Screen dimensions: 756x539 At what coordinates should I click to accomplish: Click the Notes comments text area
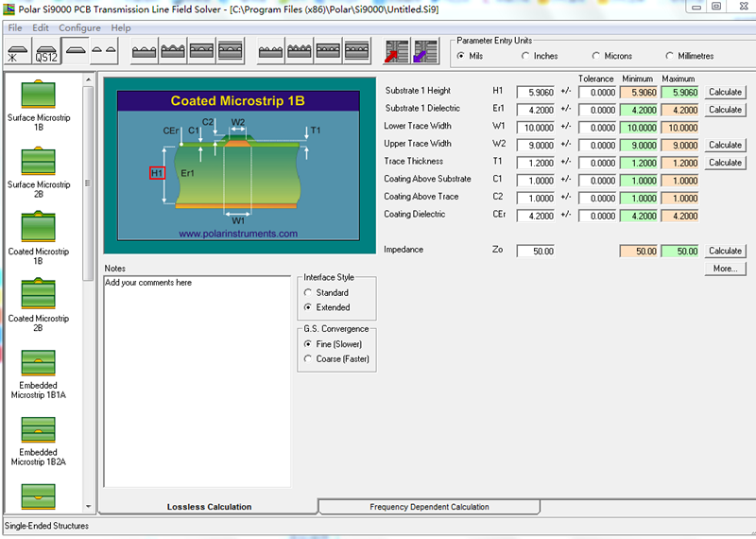click(198, 381)
